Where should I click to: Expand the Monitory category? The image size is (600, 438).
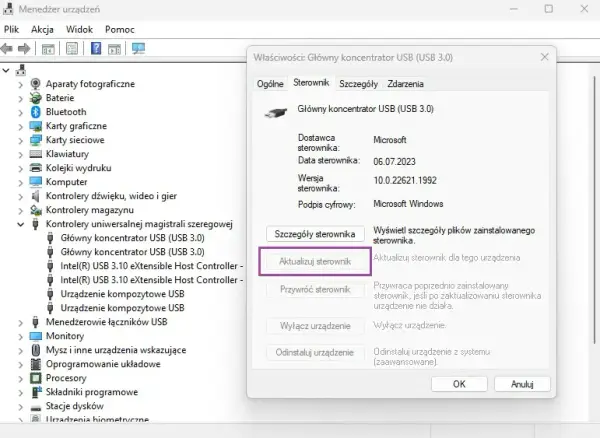(20, 336)
